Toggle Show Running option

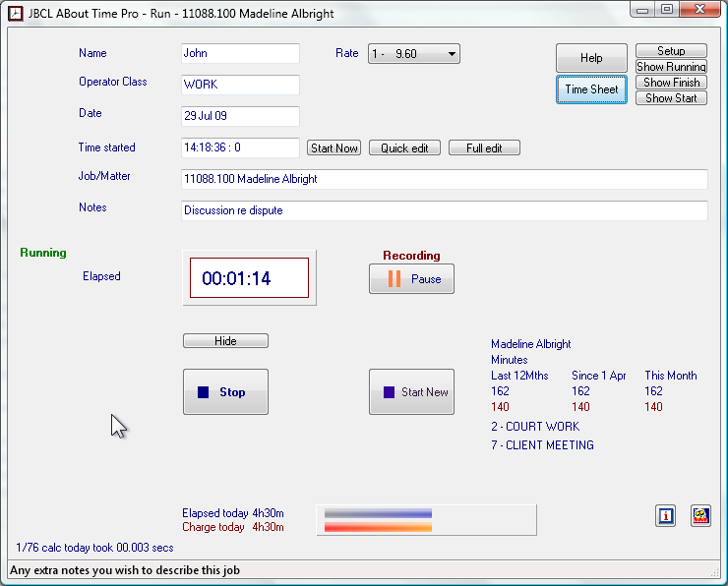[671, 67]
